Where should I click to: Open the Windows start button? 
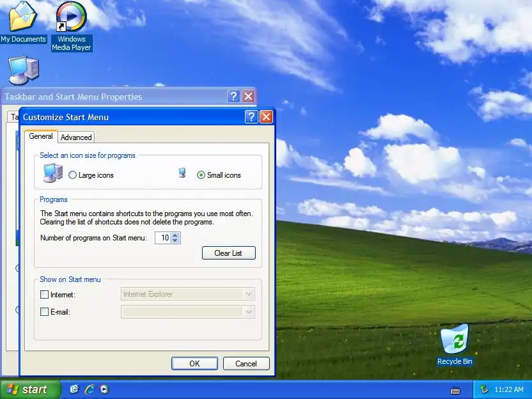point(30,389)
